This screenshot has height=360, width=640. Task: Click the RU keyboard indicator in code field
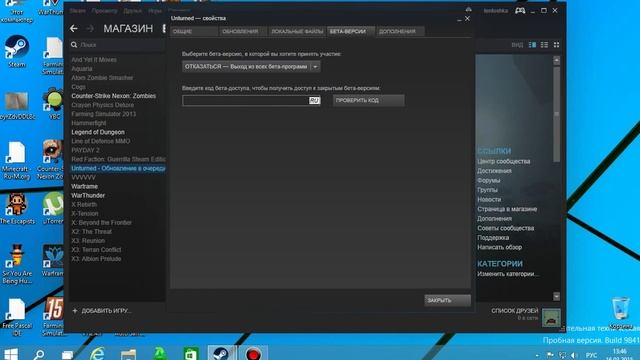[x=314, y=100]
